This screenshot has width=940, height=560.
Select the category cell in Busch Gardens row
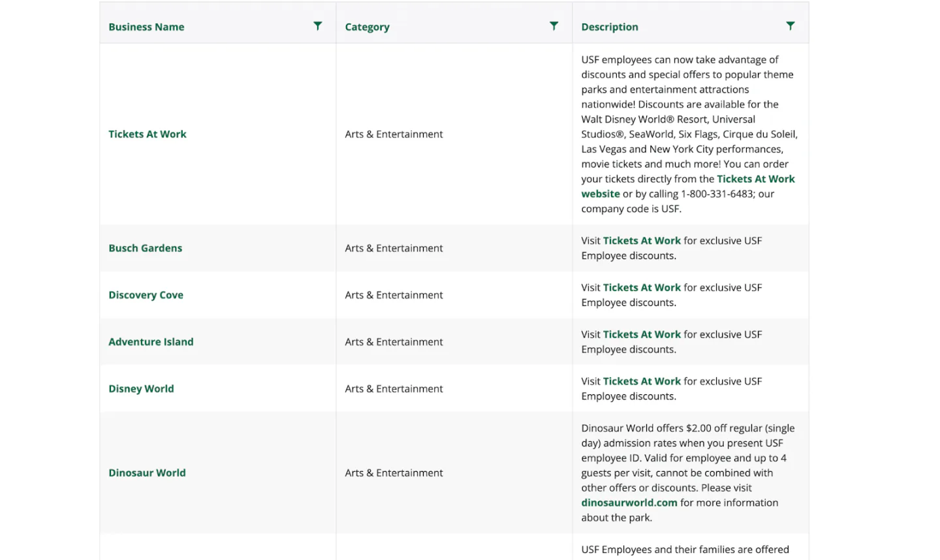click(454, 248)
